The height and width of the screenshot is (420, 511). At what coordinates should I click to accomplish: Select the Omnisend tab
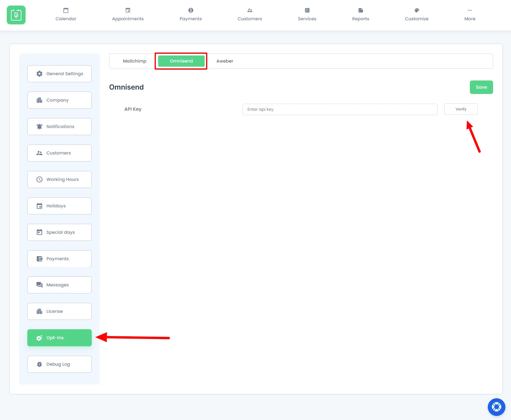pos(181,61)
